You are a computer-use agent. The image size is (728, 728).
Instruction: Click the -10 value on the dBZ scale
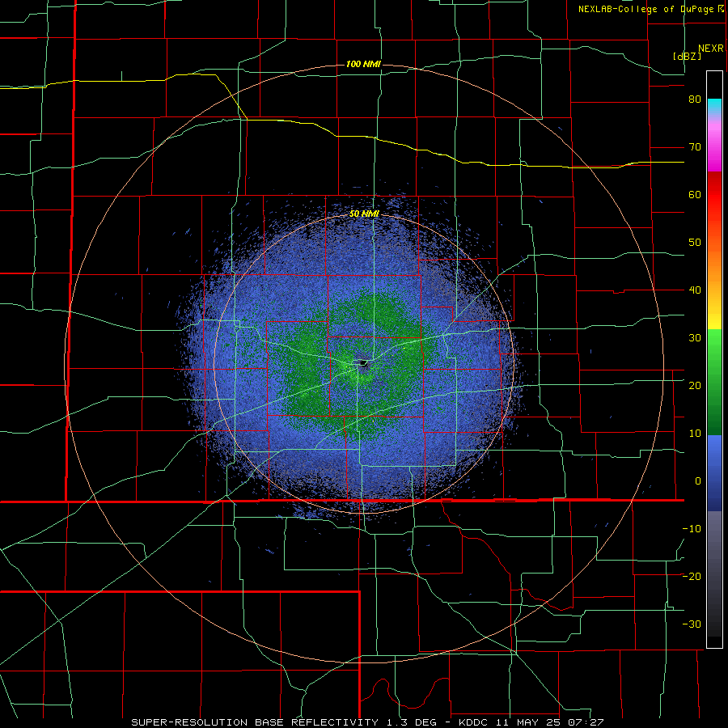(692, 529)
